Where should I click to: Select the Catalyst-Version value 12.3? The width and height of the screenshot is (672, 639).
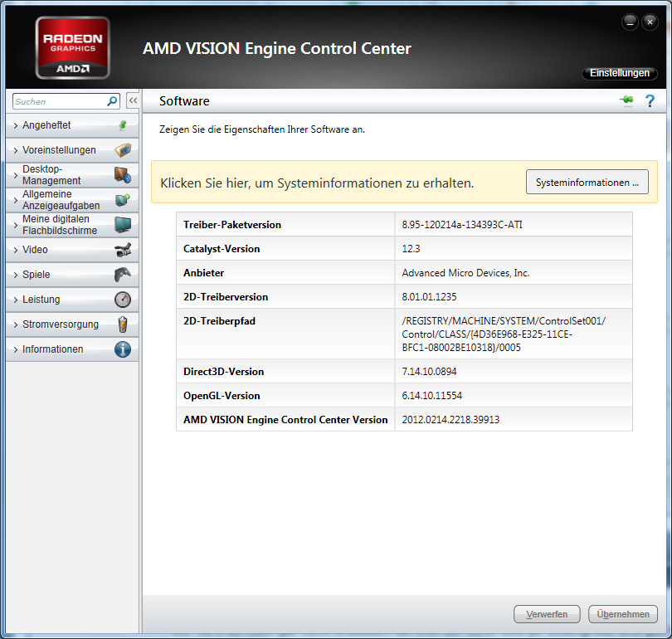tap(411, 249)
